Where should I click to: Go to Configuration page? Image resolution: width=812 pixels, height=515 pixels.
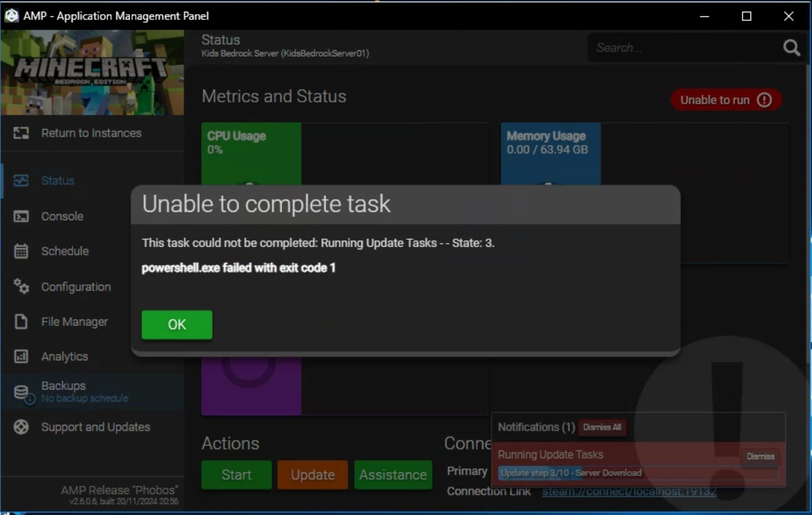76,287
